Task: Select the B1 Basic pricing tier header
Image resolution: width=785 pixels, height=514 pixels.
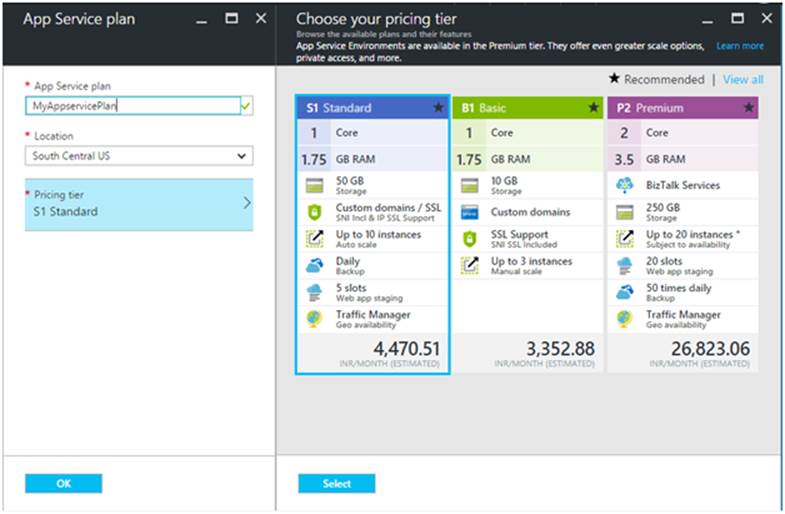Action: click(x=528, y=108)
